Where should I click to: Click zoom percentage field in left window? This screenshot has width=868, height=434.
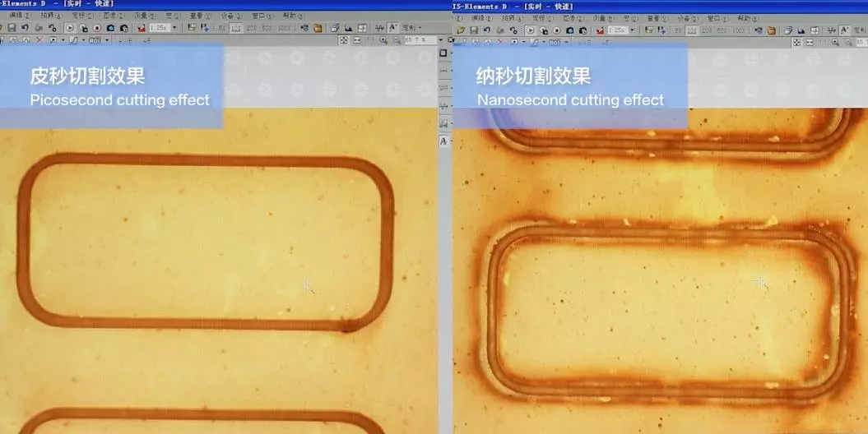pos(420,39)
